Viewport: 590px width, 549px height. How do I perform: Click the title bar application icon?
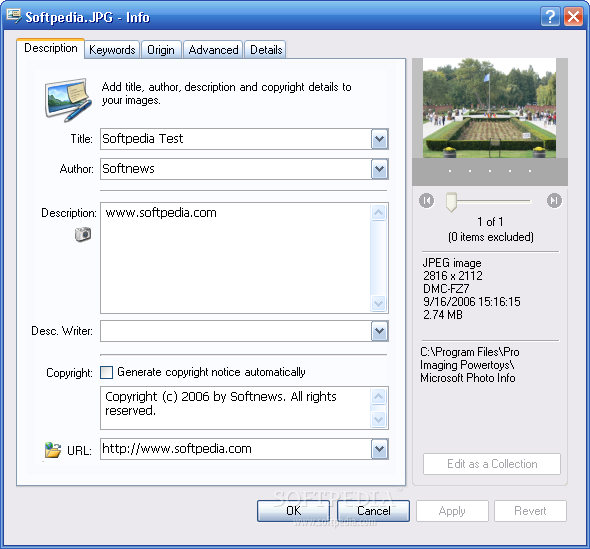pos(14,16)
